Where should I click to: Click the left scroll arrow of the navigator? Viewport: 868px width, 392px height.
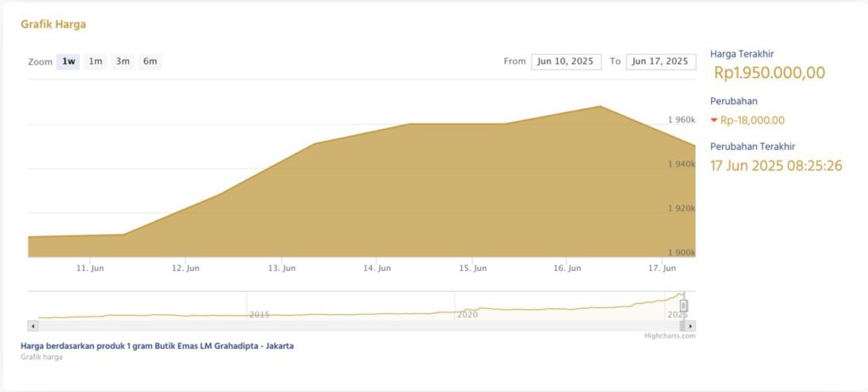[33, 326]
